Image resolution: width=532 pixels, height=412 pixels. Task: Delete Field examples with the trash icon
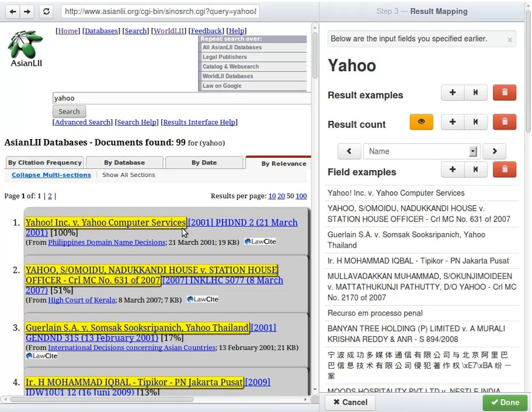coord(505,169)
